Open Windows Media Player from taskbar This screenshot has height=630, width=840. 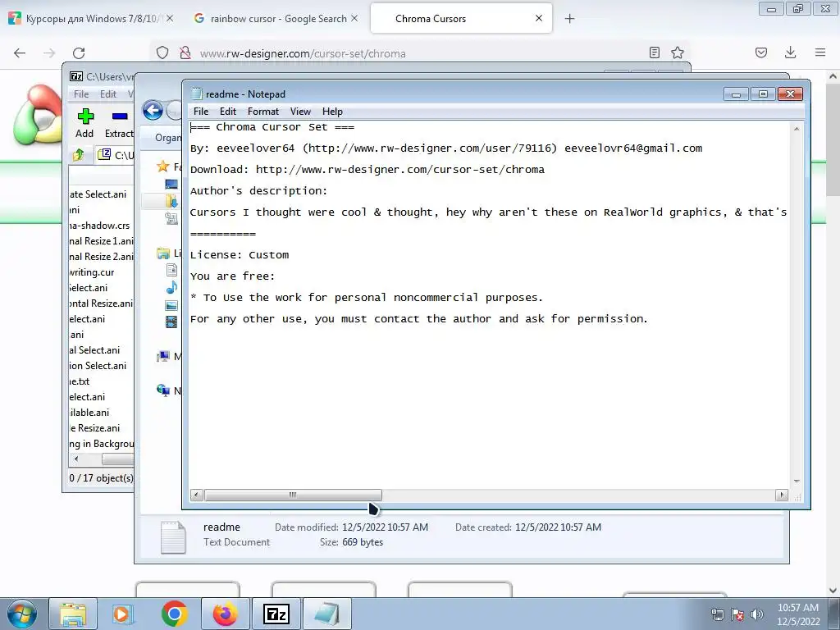tap(123, 614)
